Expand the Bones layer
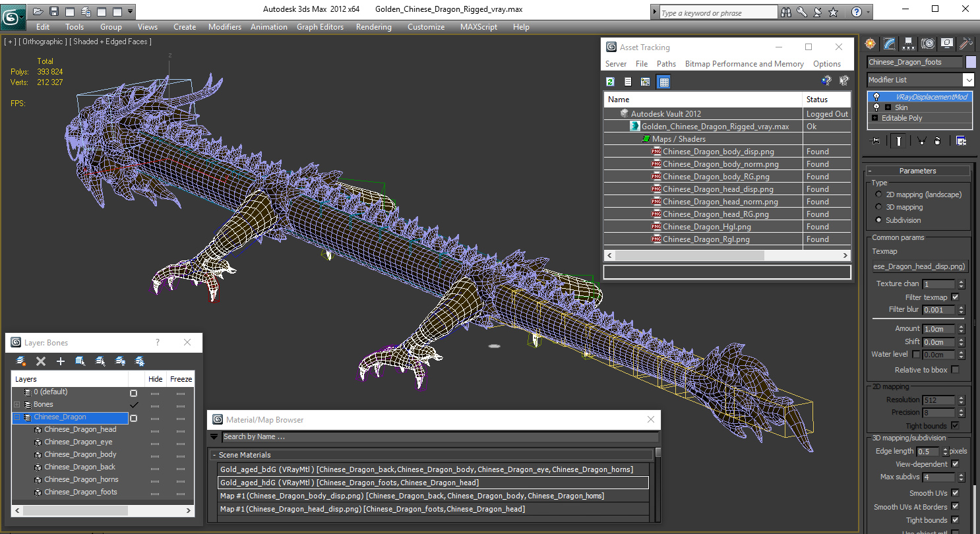The width and height of the screenshot is (980, 534). pyautogui.click(x=17, y=405)
